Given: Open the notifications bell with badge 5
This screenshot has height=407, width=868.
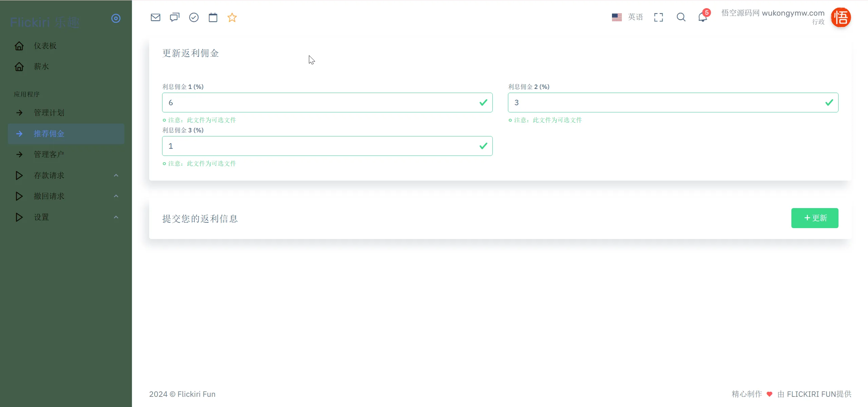Looking at the screenshot, I should [x=703, y=17].
